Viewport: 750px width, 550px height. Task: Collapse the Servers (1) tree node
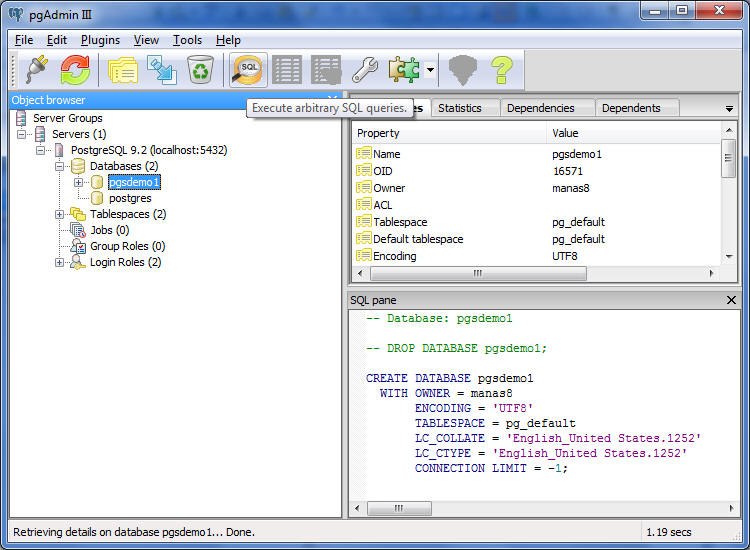pyautogui.click(x=21, y=134)
